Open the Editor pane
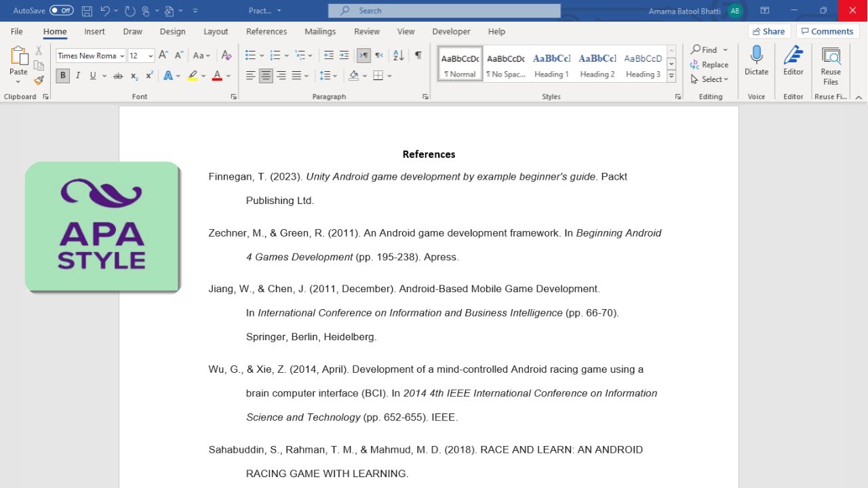Screen dimensions: 868x488 point(793,61)
